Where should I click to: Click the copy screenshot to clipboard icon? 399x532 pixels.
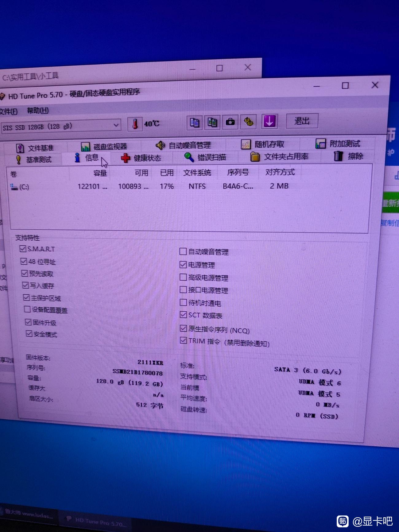click(x=212, y=122)
